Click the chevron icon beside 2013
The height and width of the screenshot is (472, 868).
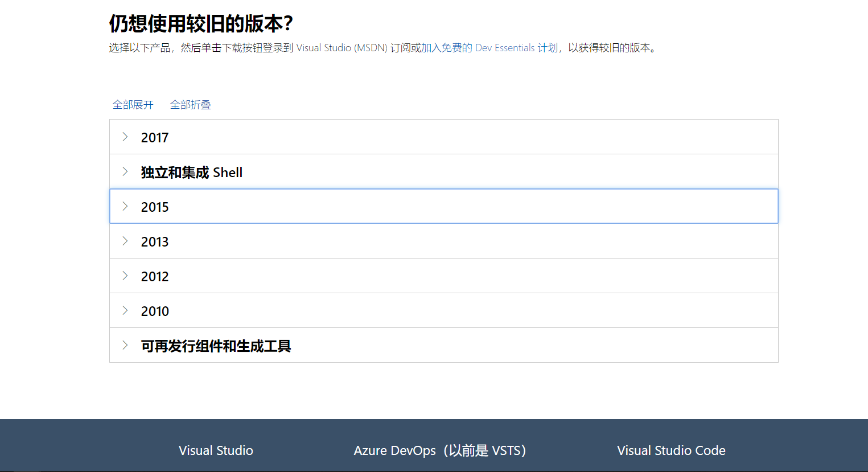click(x=125, y=241)
